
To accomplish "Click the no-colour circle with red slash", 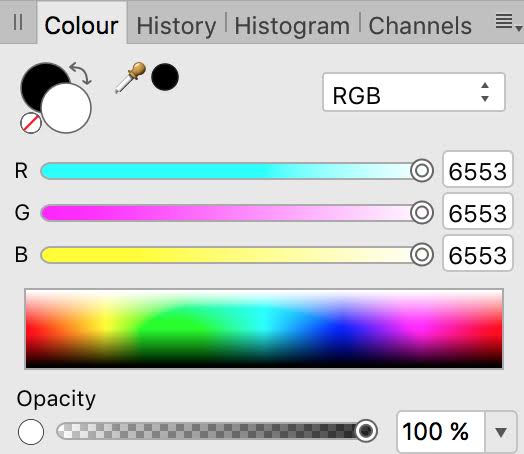I will click(x=31, y=123).
